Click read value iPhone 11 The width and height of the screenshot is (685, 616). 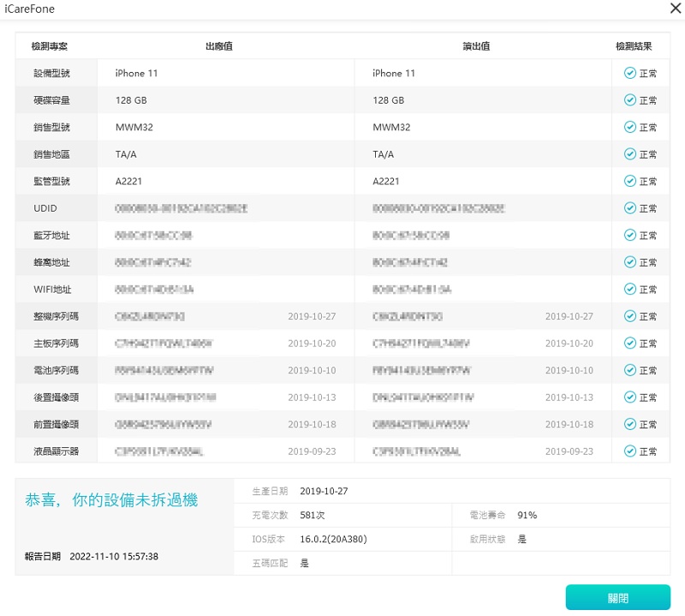click(x=394, y=73)
